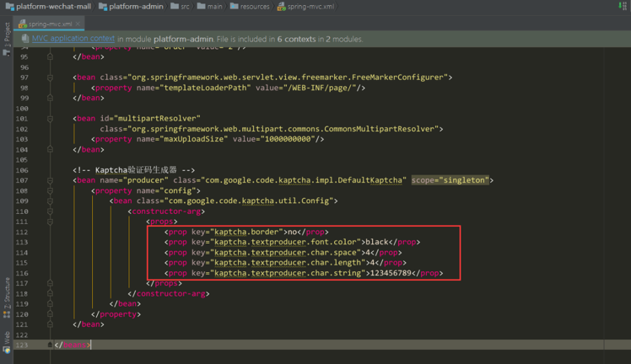
Task: Click fold end marker at line 121
Action: click(50, 324)
